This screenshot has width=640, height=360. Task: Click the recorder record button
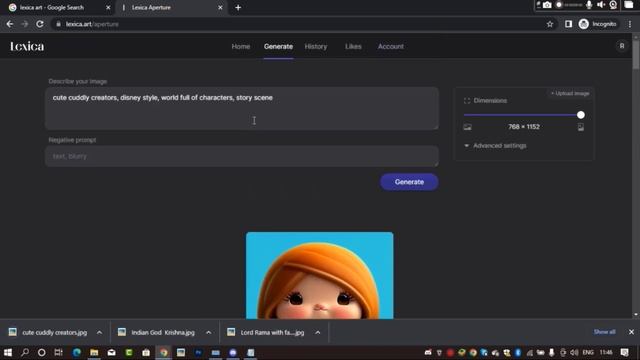(559, 5)
